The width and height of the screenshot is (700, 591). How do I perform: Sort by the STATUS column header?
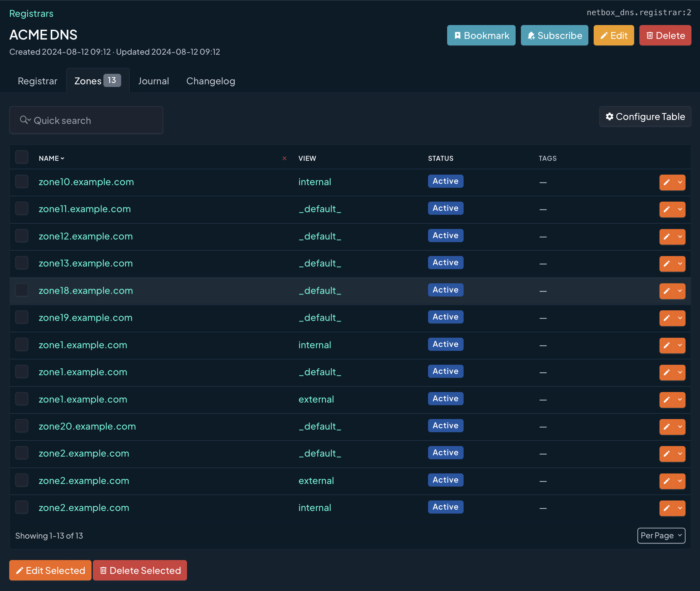point(441,158)
